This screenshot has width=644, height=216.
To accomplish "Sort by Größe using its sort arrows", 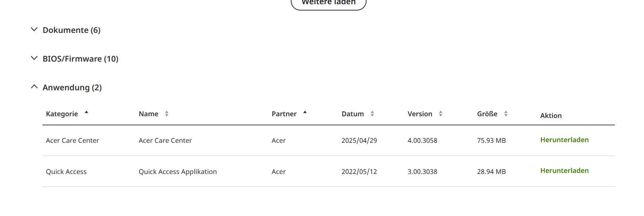I will click(x=506, y=114).
